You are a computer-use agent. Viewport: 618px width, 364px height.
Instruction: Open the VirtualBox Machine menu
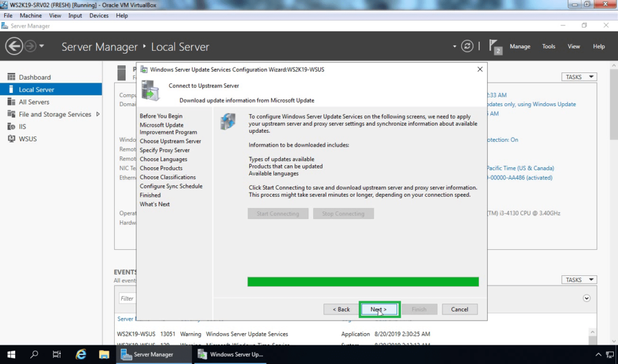(31, 15)
